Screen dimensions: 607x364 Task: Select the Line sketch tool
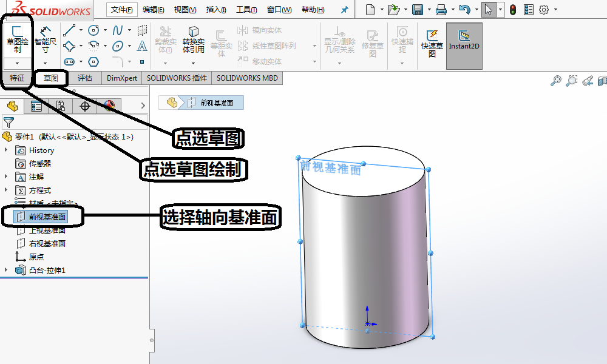pyautogui.click(x=69, y=30)
